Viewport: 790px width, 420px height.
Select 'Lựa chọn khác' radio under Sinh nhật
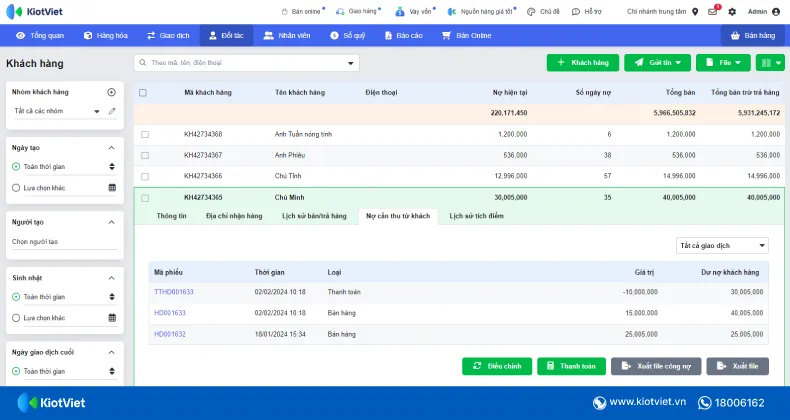(16, 318)
